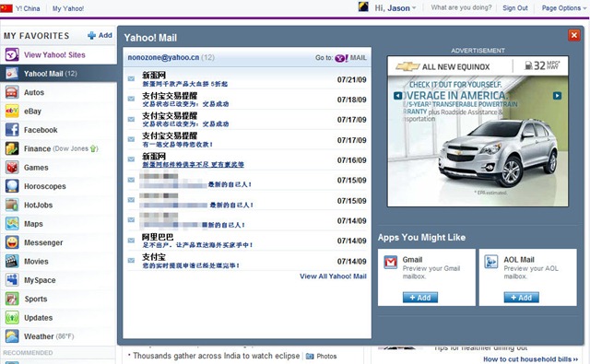
Task: Select Weather (86°F) label in favorites
Action: pyautogui.click(x=49, y=336)
